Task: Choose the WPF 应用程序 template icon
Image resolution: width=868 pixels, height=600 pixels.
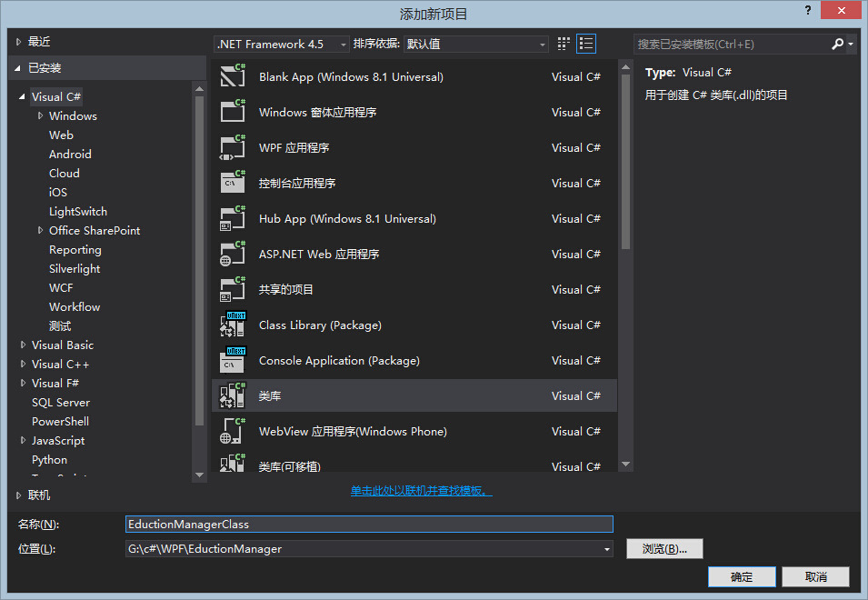Action: point(233,146)
